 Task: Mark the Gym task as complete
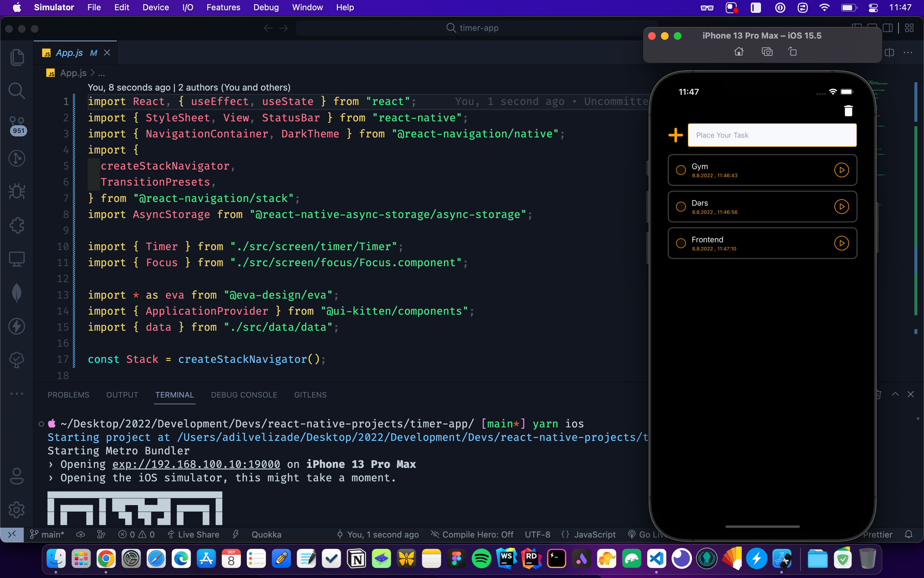coord(681,170)
